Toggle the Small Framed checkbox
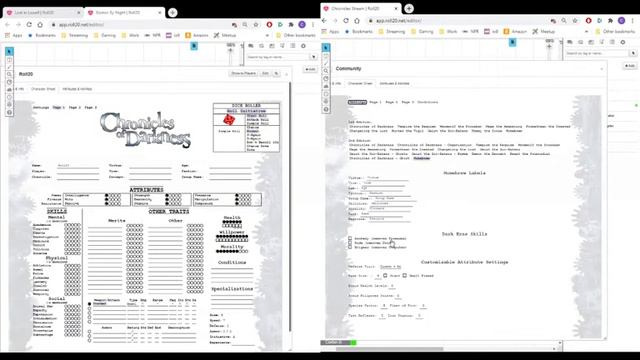640x360 pixels. [404, 276]
